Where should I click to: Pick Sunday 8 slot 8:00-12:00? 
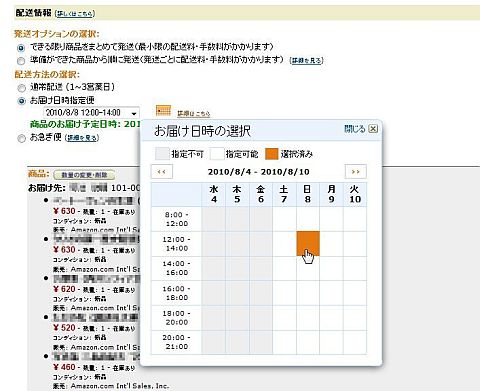pos(308,219)
